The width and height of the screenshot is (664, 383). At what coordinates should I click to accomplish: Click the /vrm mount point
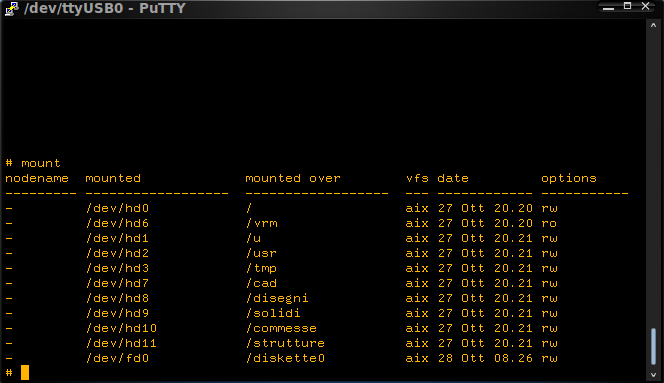(262, 223)
